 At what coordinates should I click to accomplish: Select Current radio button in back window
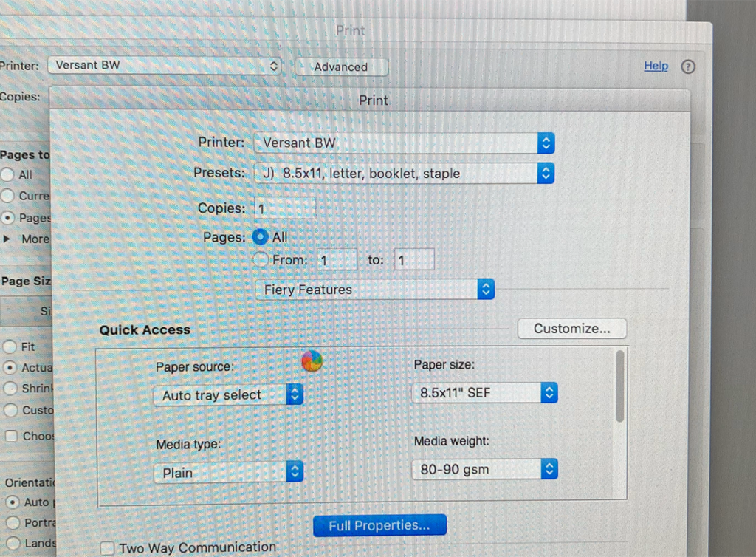tap(7, 196)
